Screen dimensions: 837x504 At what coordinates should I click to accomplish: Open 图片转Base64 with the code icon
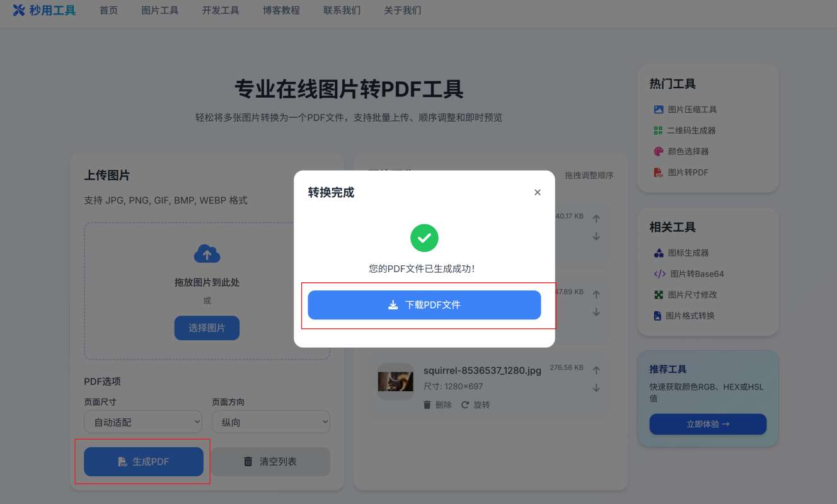click(x=659, y=274)
